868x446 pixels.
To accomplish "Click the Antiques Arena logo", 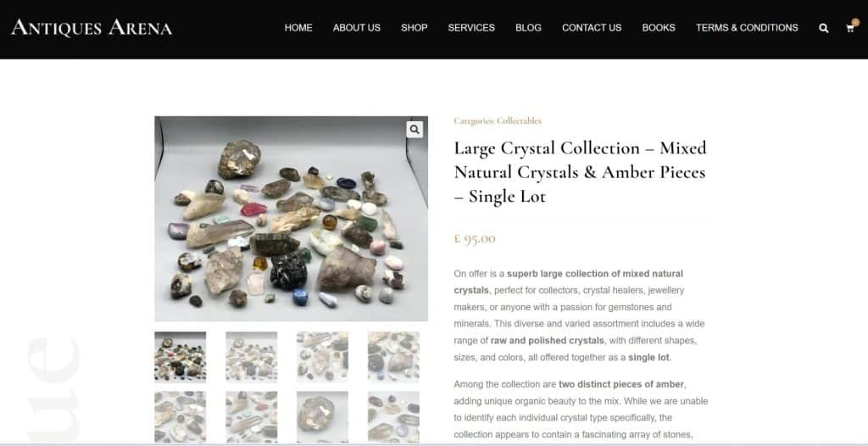I will (x=92, y=28).
